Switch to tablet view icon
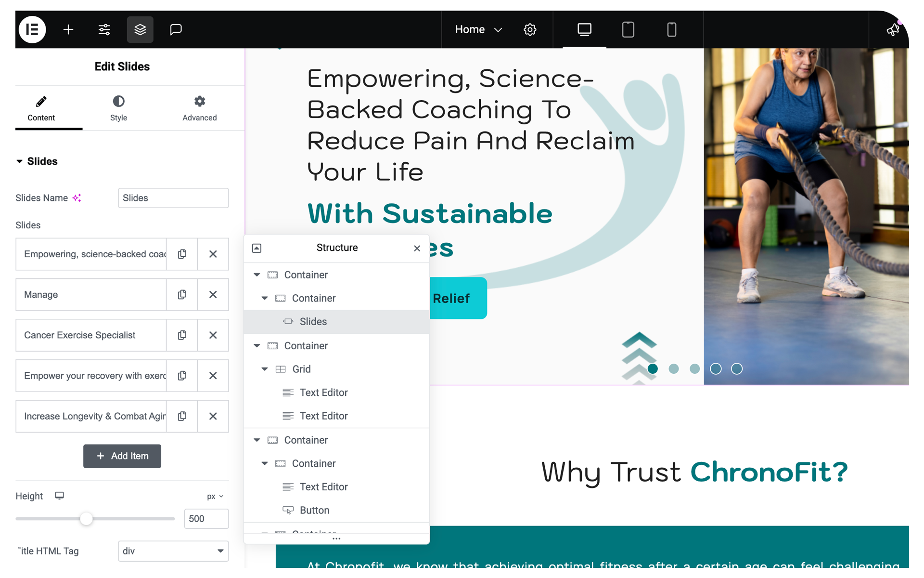 click(x=628, y=29)
